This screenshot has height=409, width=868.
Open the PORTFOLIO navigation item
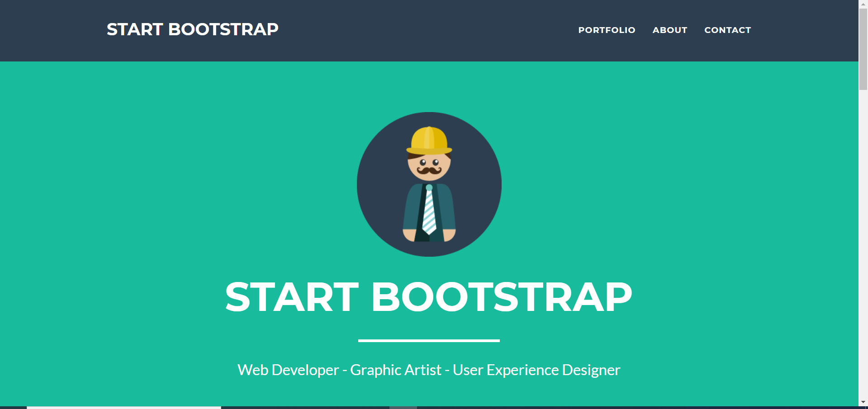[607, 30]
